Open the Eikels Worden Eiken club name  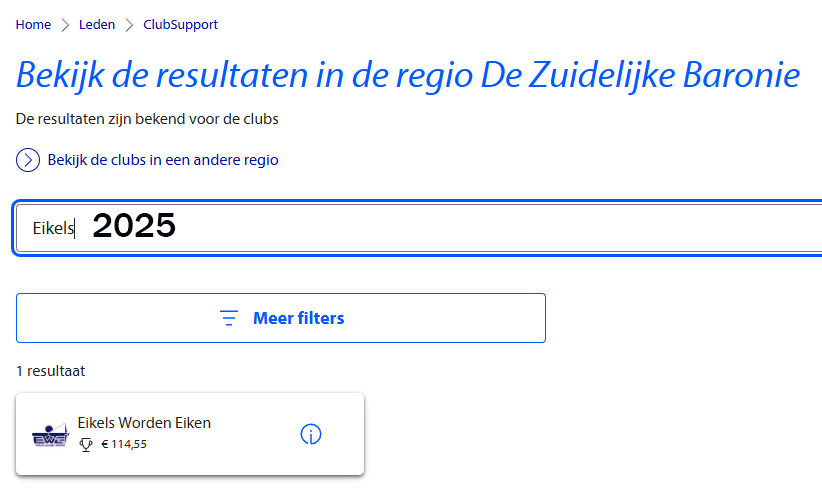(x=144, y=423)
